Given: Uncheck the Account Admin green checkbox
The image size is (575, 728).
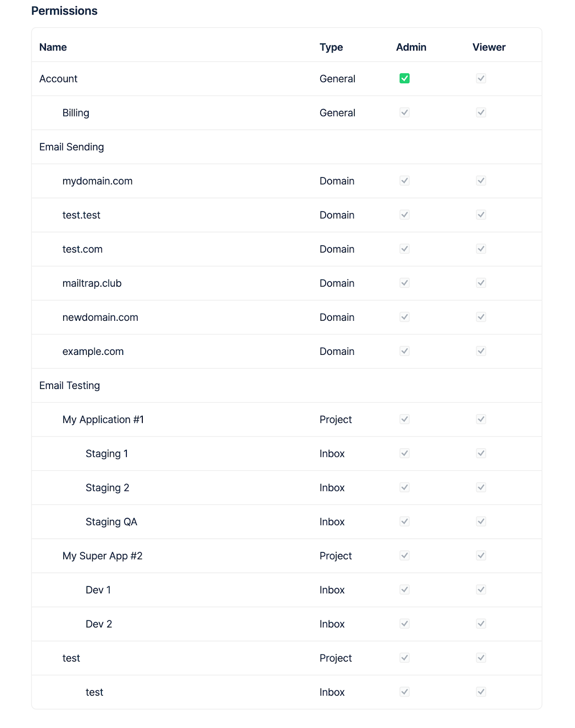Looking at the screenshot, I should (404, 78).
